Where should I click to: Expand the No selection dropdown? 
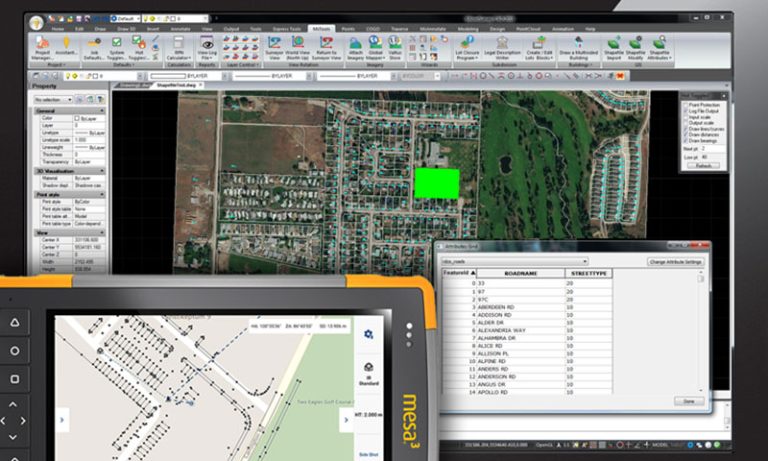[x=71, y=99]
